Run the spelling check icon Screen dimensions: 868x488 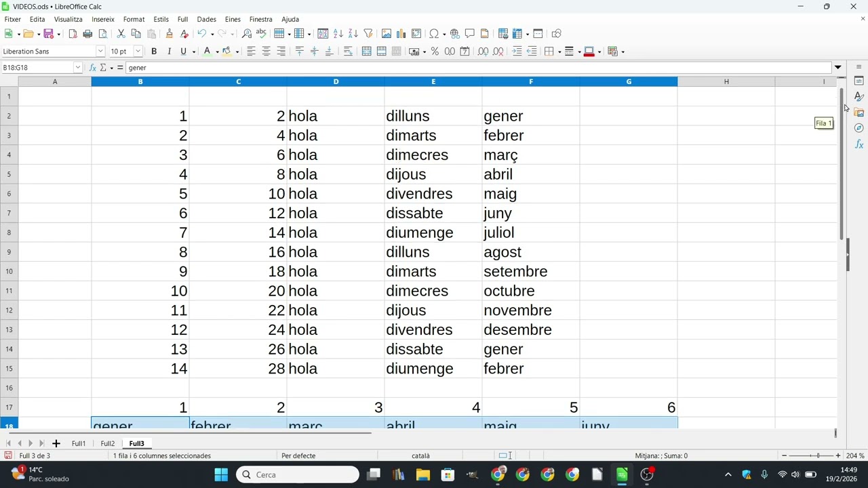pyautogui.click(x=261, y=33)
